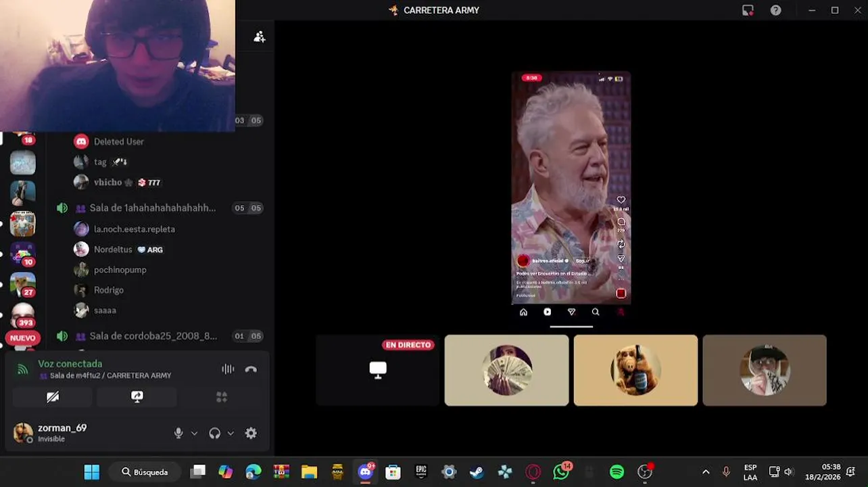The height and width of the screenshot is (487, 868).
Task: Click the share screen button in voice panel
Action: point(137,397)
